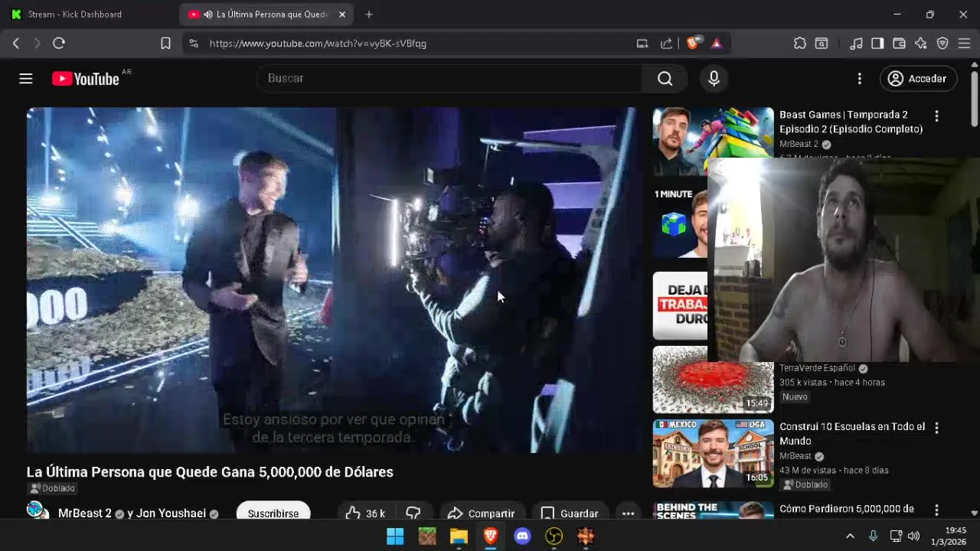This screenshot has height=551, width=980.
Task: Open options for Cómo Perdieron 5,000,000 video
Action: 936,510
